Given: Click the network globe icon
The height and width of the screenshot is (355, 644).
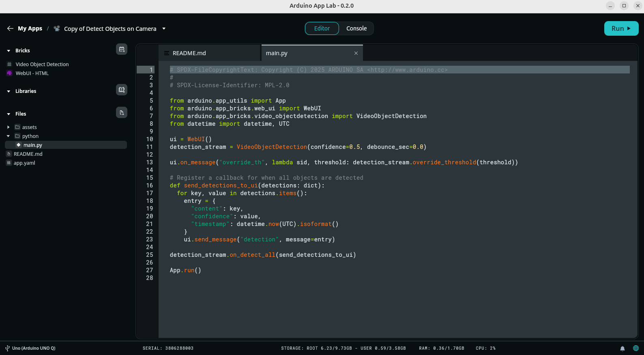Looking at the screenshot, I should pyautogui.click(x=636, y=348).
